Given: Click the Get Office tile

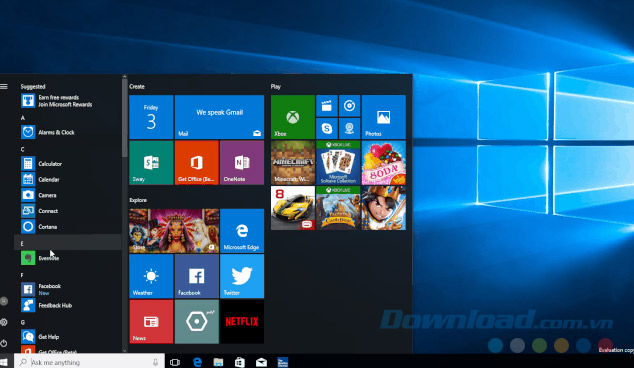Looking at the screenshot, I should click(x=197, y=163).
